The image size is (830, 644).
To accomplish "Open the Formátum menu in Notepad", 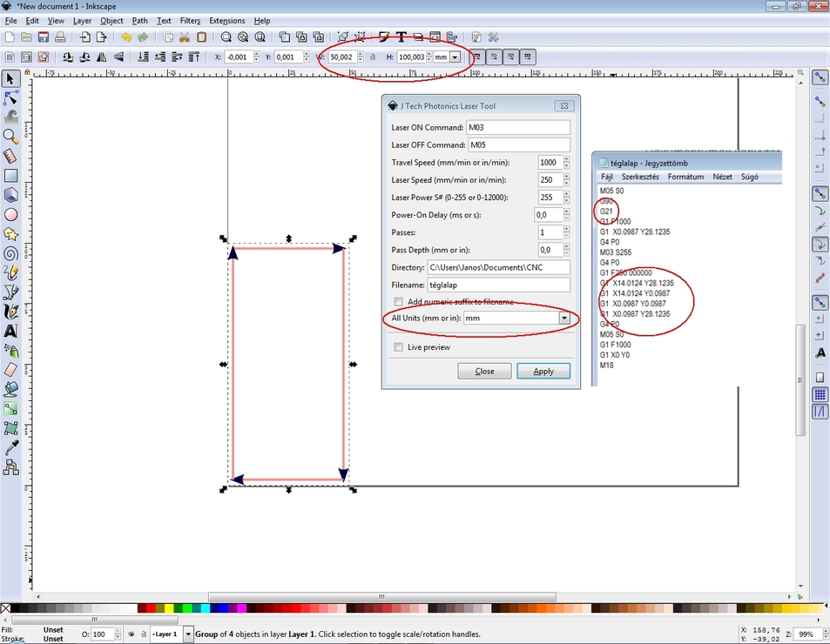I will point(685,177).
